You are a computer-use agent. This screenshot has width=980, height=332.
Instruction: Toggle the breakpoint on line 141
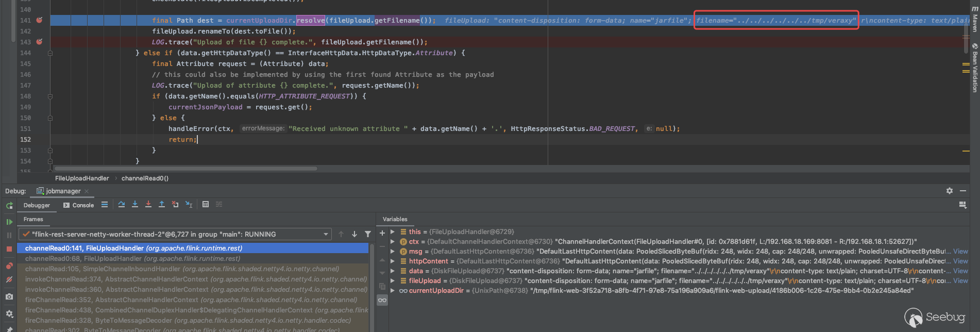(39, 20)
